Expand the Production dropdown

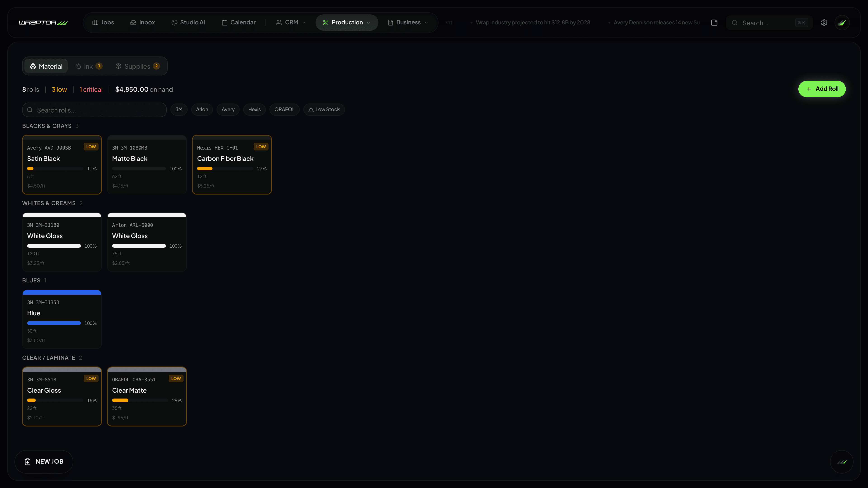click(x=347, y=22)
